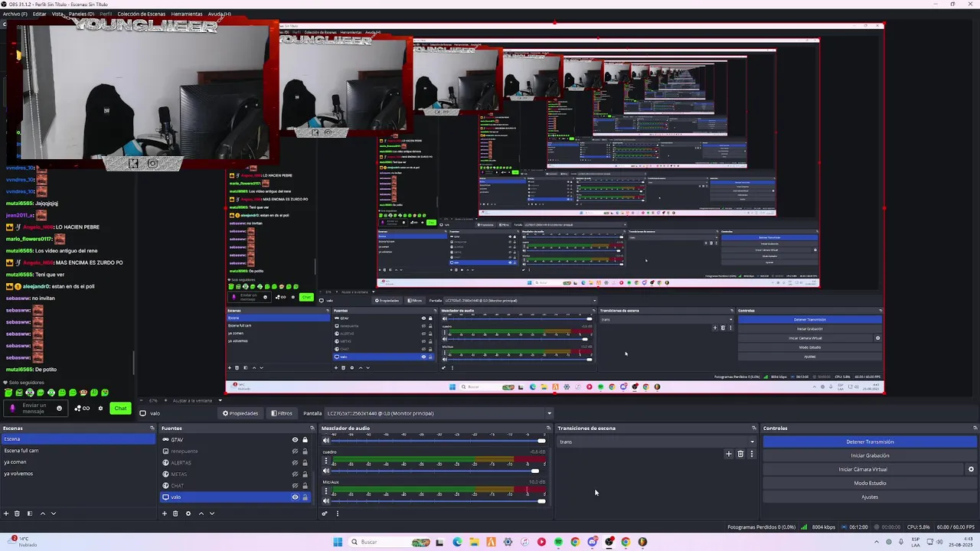Move source down with Fuentes down arrow
Image resolution: width=980 pixels, height=551 pixels.
pos(212,514)
